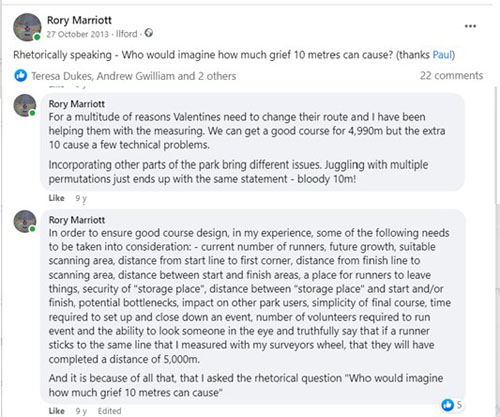500x417 pixels.
Task: Open the three-dot post options menu
Action: tap(470, 26)
